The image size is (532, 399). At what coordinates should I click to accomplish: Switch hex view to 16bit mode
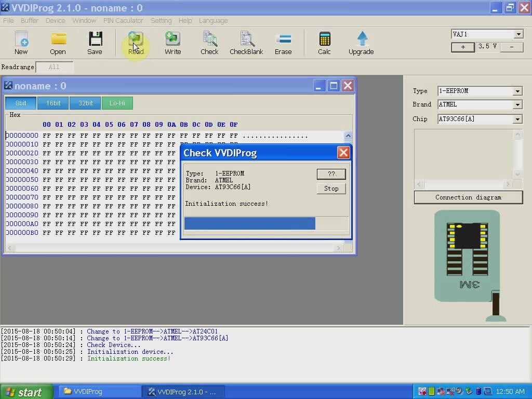click(53, 103)
